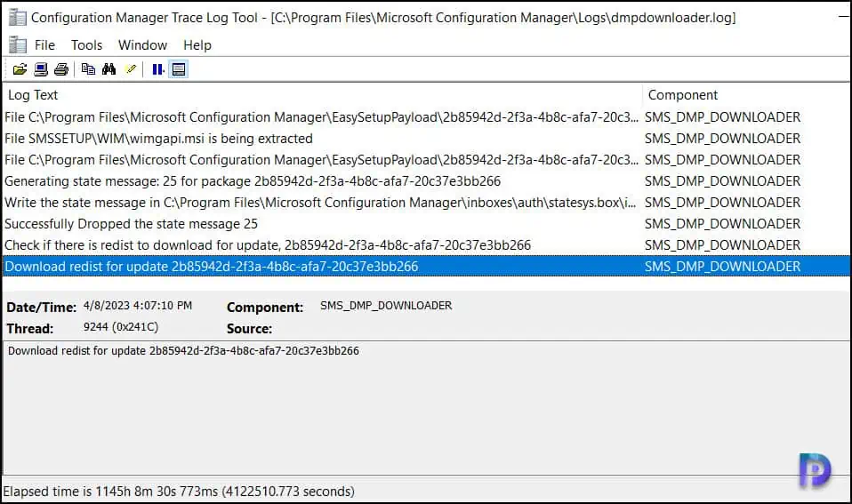Viewport: 852px width, 504px height.
Task: Click SMS_DMP_DOWNLOADER cell in Check if there is redist row
Action: [722, 245]
